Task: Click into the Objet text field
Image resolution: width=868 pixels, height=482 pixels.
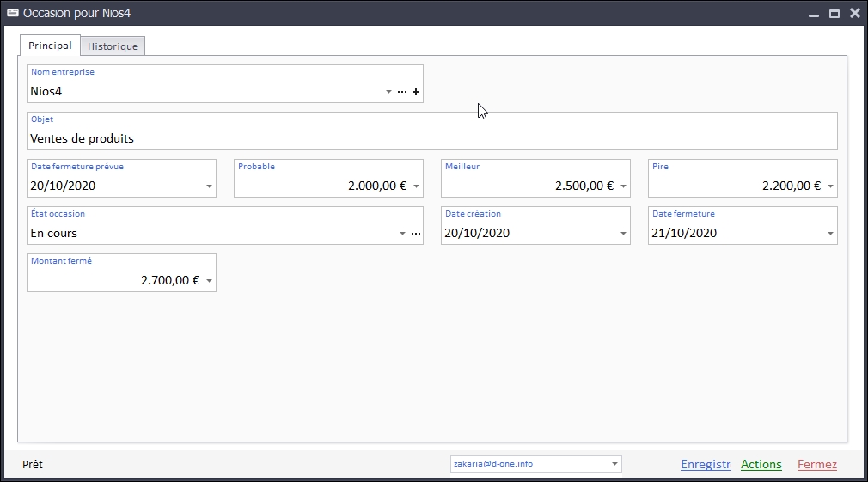Action: pyautogui.click(x=430, y=138)
